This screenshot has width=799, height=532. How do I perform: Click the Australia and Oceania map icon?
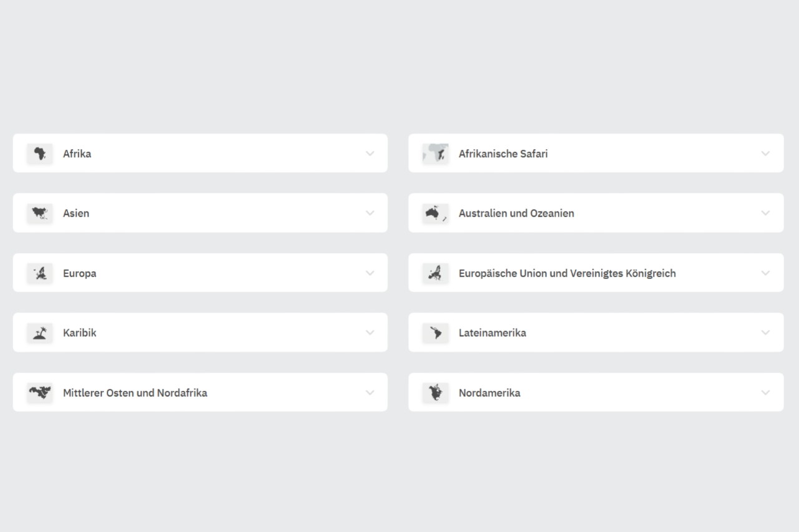(x=435, y=213)
